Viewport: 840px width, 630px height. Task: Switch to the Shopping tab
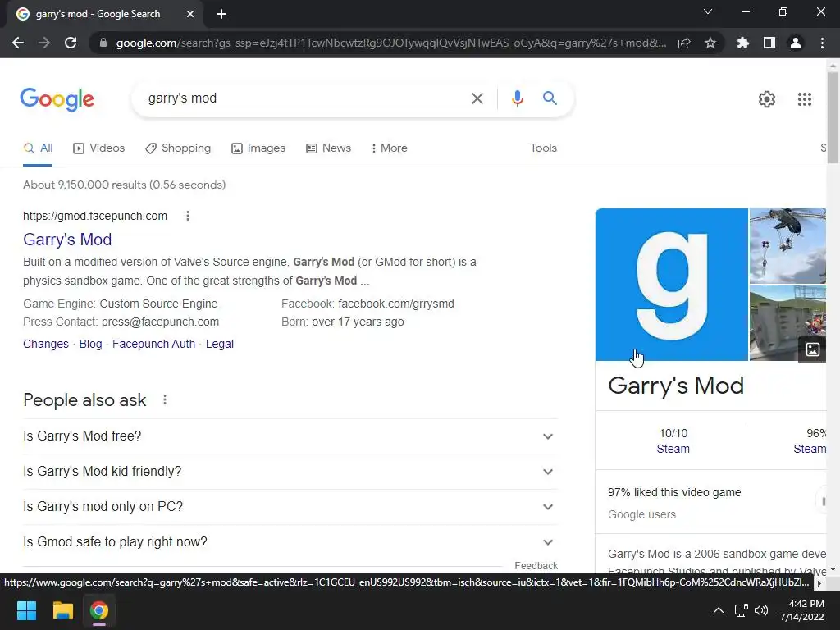coord(178,148)
